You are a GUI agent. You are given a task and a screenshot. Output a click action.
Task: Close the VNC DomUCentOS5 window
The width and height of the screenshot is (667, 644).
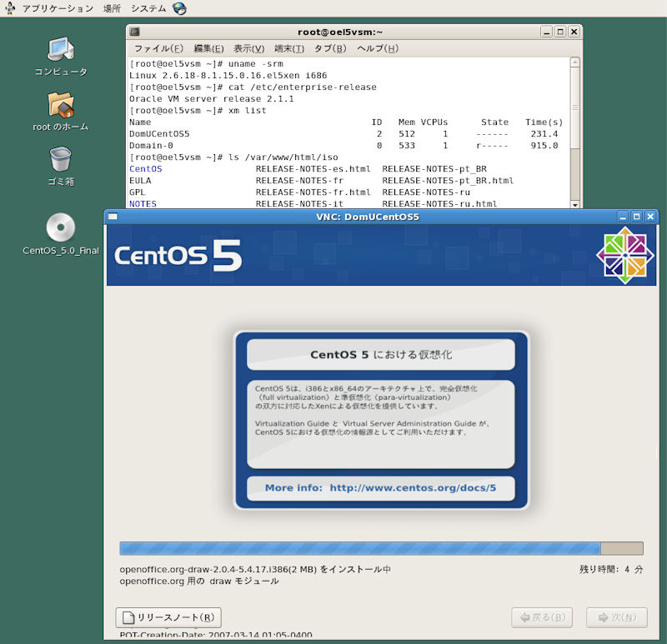[650, 217]
